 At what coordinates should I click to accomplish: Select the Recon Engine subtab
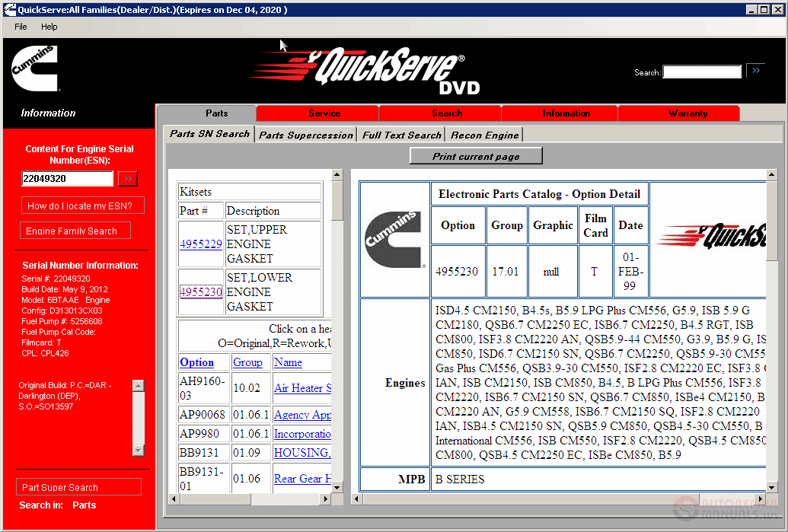tap(484, 135)
